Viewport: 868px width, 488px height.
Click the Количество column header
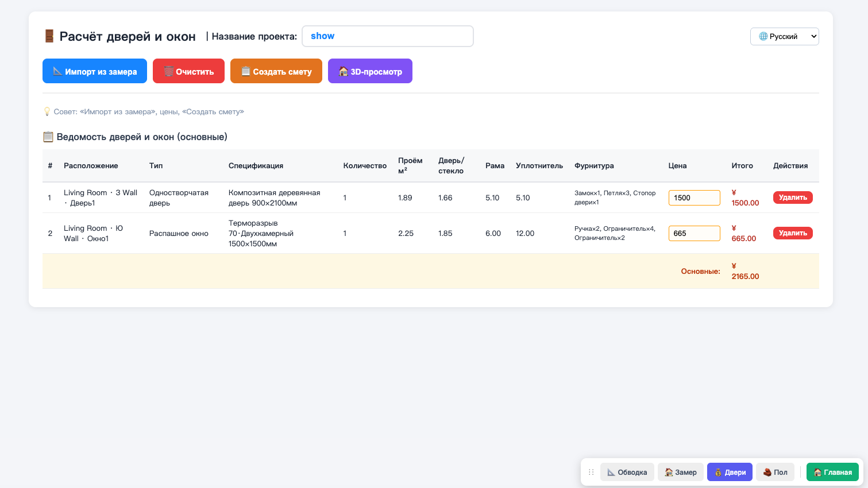365,166
